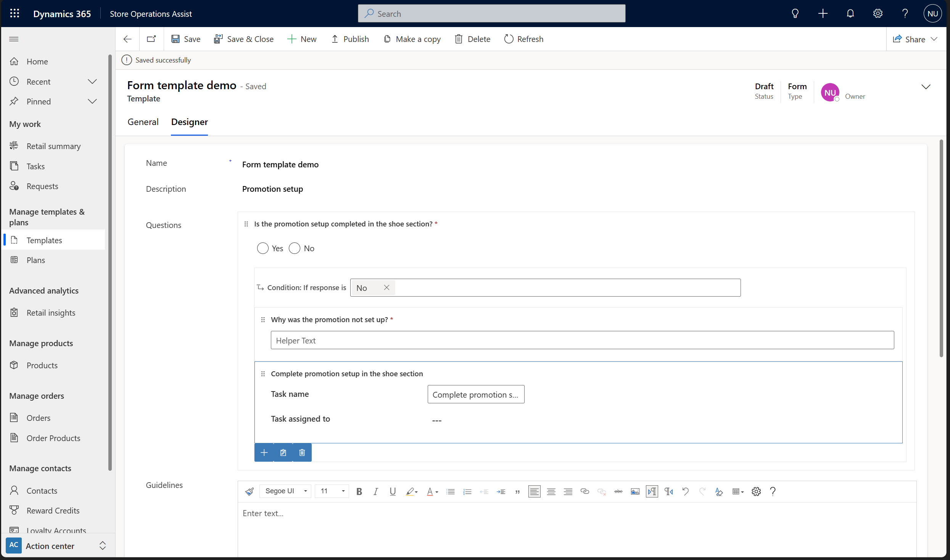Click the Italic formatting icon
The width and height of the screenshot is (950, 560).
tap(376, 491)
